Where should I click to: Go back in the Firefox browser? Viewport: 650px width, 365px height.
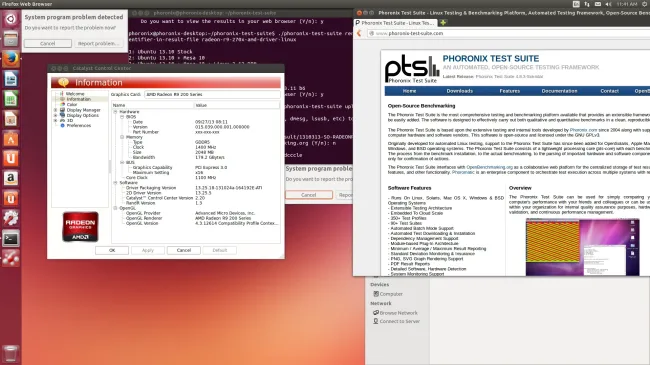point(359,33)
